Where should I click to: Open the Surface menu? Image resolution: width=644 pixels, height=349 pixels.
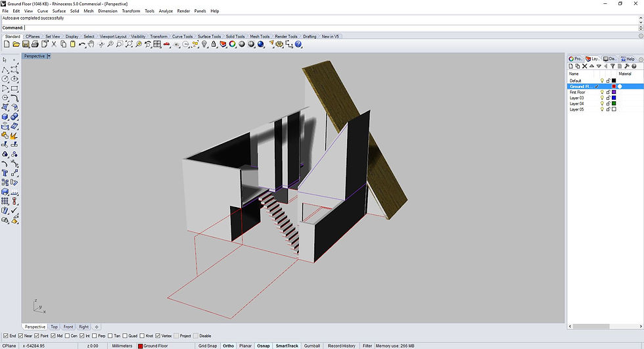coord(58,11)
